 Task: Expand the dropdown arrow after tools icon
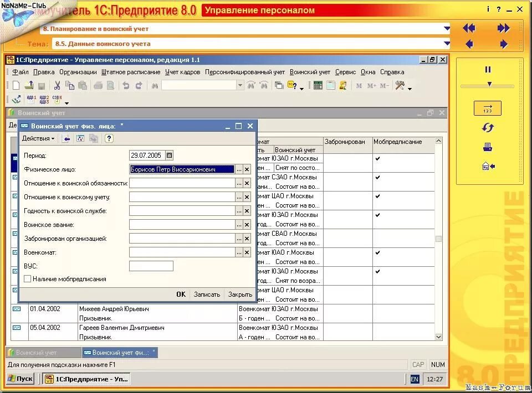click(x=410, y=89)
